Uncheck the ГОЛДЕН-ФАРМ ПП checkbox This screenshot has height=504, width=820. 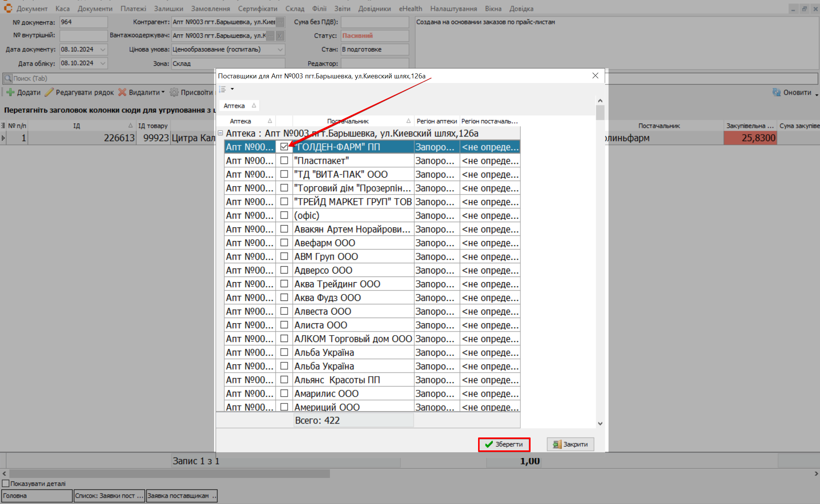(x=284, y=147)
